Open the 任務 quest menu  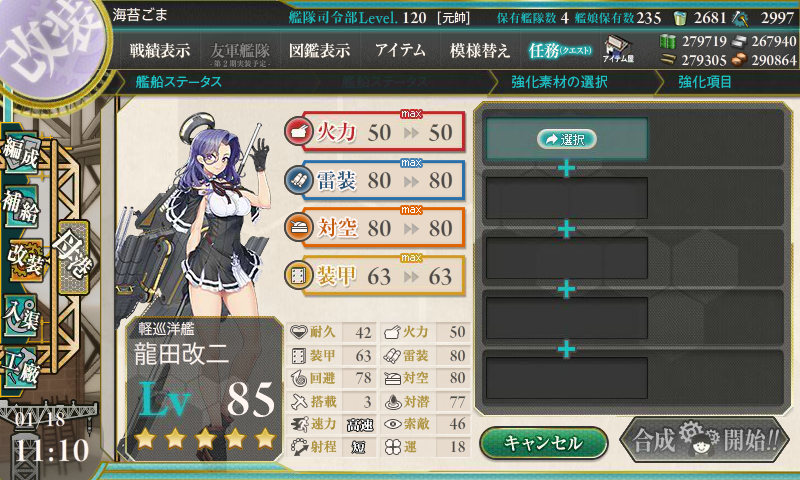pyautogui.click(x=560, y=50)
